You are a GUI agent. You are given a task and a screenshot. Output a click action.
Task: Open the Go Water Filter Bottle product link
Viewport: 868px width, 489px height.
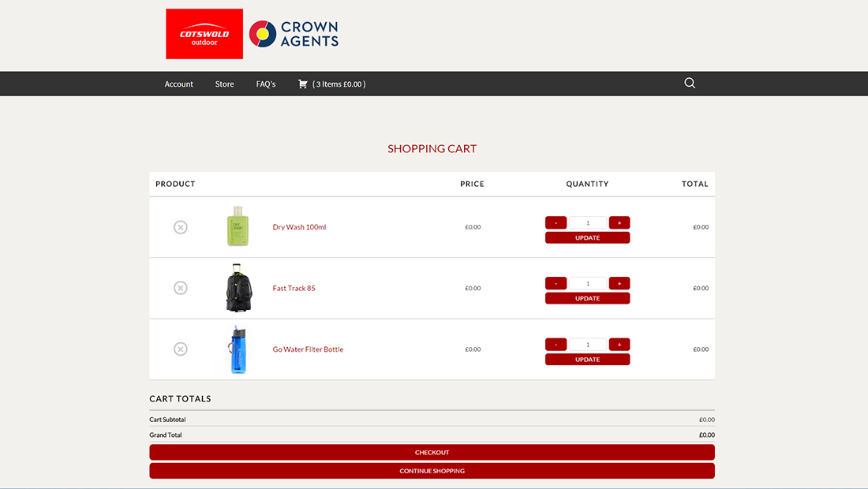click(308, 349)
